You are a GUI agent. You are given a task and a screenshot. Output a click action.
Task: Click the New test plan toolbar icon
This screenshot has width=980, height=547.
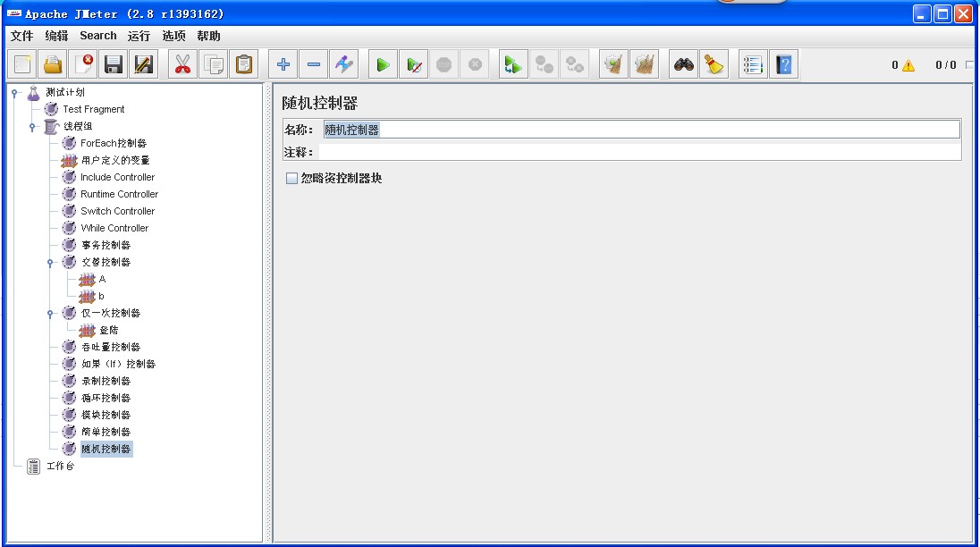tap(22, 64)
